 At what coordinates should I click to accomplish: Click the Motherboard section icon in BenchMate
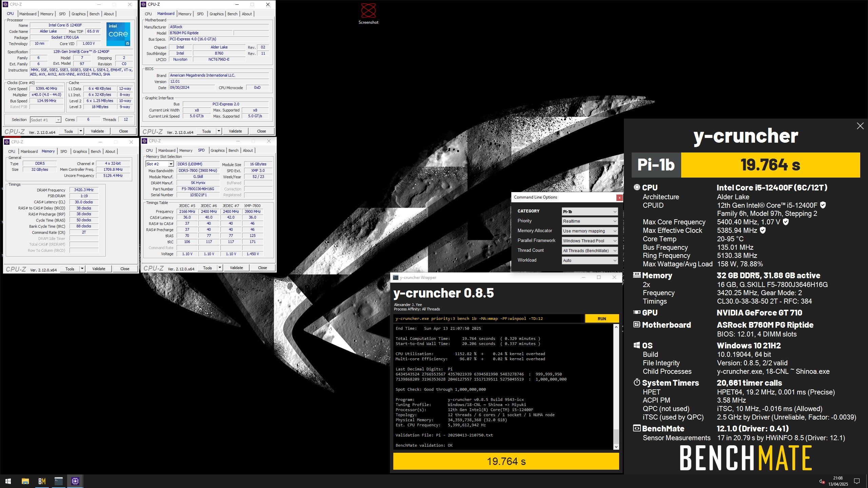[637, 325]
